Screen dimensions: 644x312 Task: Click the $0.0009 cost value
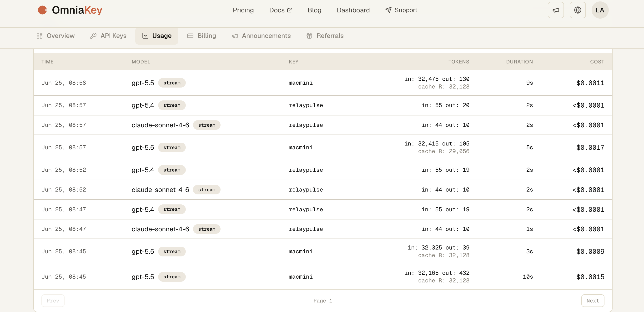click(590, 251)
